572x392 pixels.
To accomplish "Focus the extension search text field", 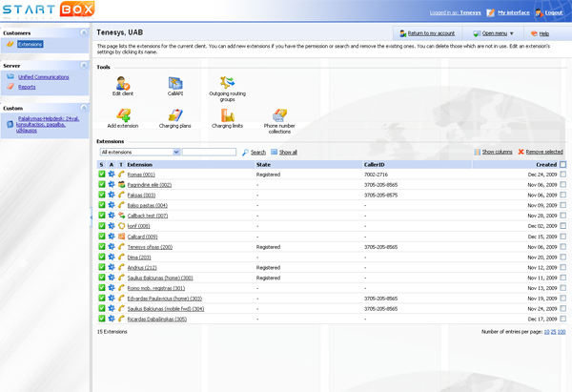I will (x=209, y=152).
